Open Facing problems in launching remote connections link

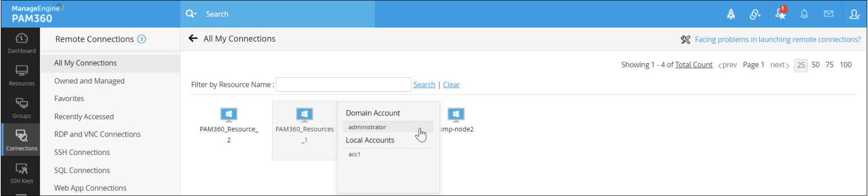[778, 39]
